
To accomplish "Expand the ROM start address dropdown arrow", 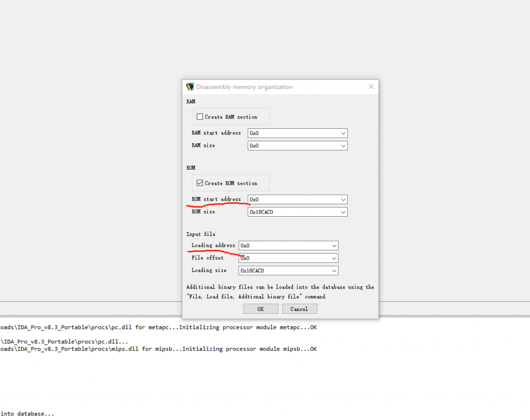I will click(x=343, y=200).
